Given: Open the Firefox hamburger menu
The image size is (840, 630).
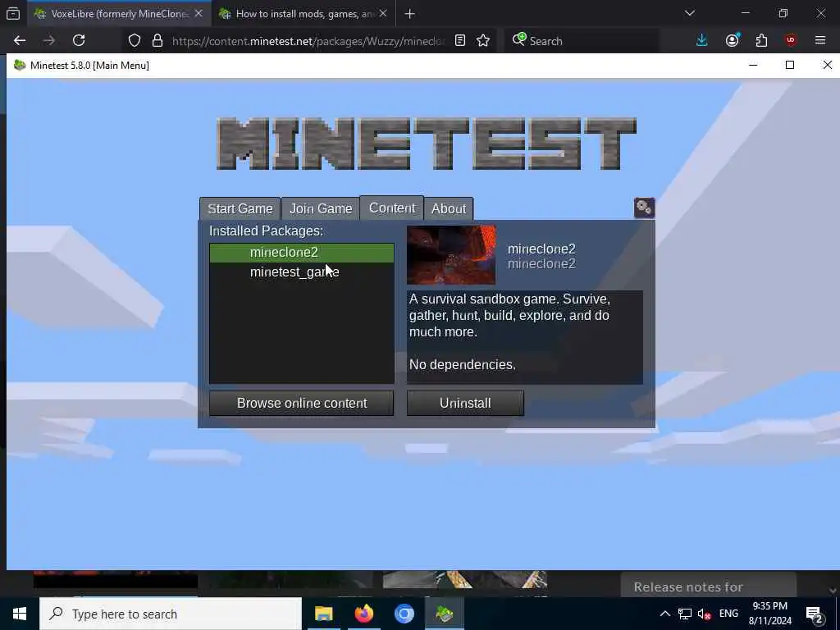Looking at the screenshot, I should point(820,40).
